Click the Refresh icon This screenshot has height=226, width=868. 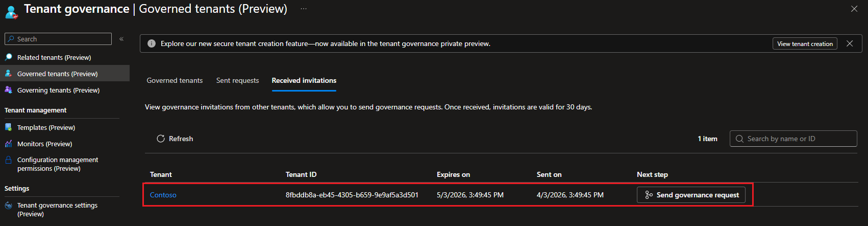pos(161,139)
